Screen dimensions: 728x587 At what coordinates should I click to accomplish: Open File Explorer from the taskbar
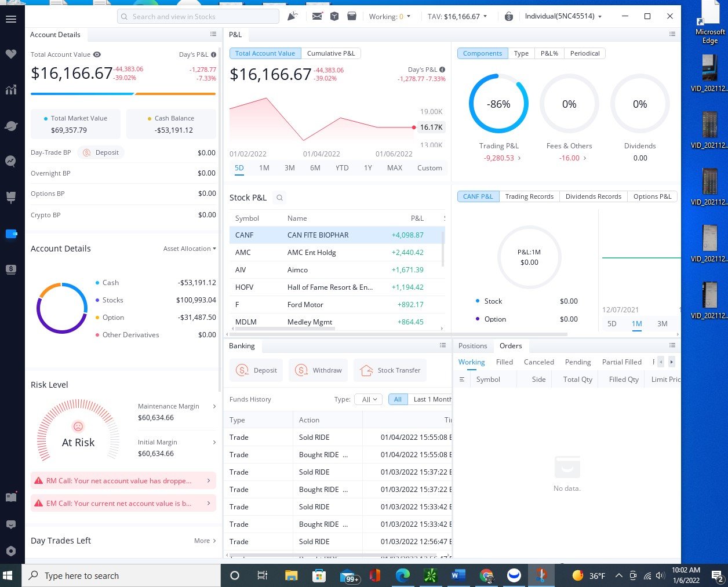coord(292,575)
